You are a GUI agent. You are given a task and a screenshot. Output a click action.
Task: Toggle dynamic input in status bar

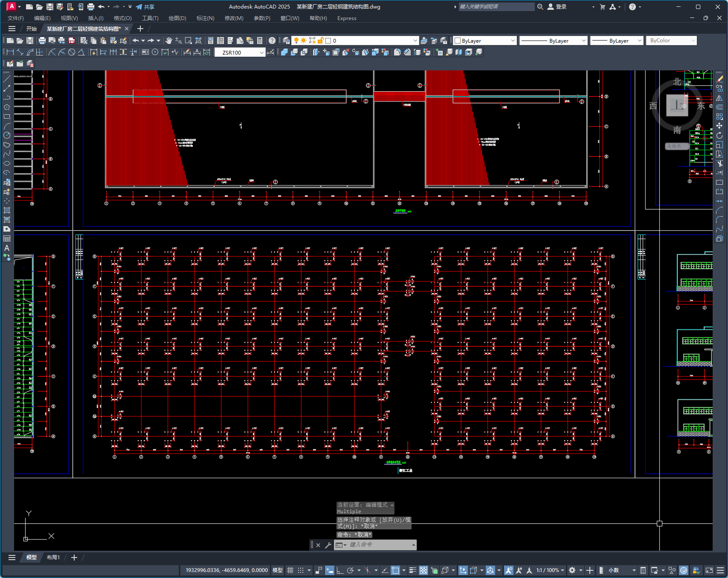tap(330, 570)
